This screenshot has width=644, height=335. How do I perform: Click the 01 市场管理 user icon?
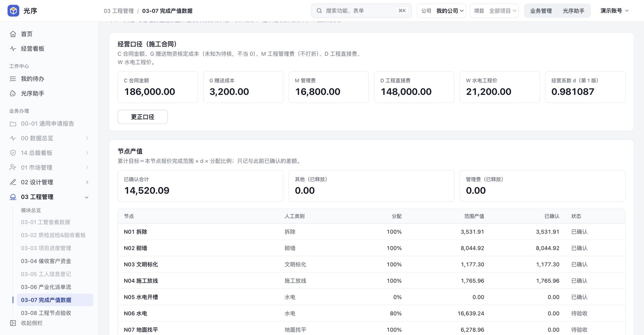click(x=13, y=167)
